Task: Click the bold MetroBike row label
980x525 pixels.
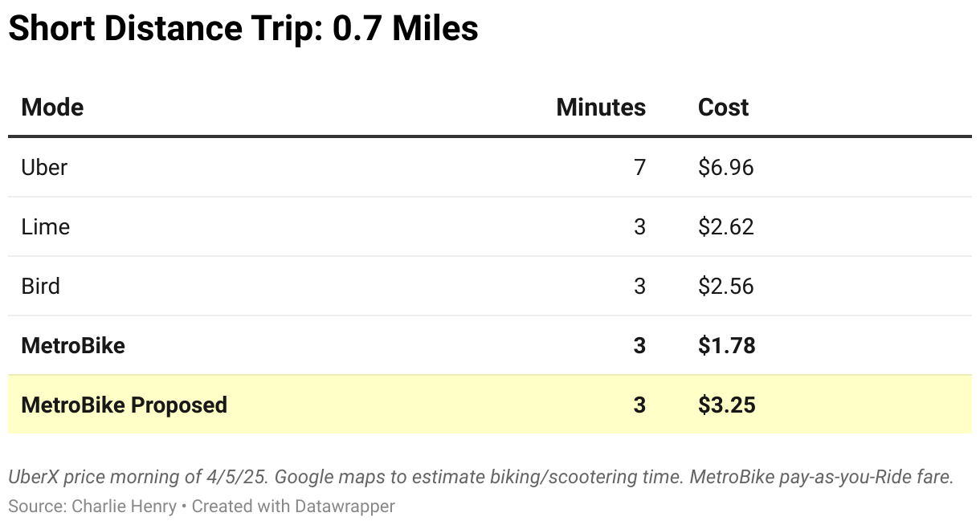Action: coord(73,346)
